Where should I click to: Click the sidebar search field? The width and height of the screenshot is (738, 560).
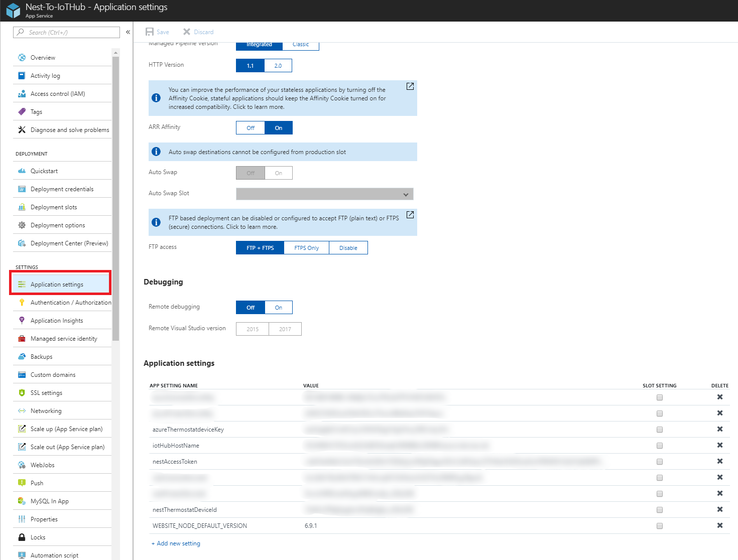pyautogui.click(x=66, y=33)
